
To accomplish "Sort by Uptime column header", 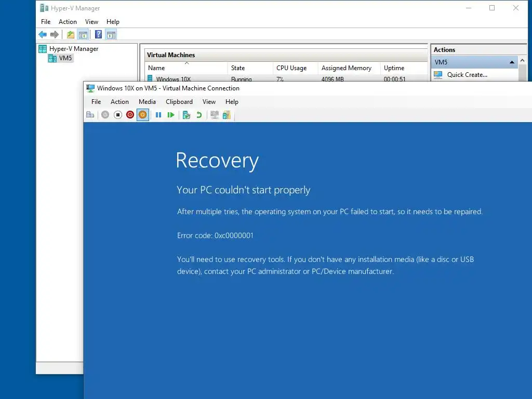I will (x=404, y=68).
